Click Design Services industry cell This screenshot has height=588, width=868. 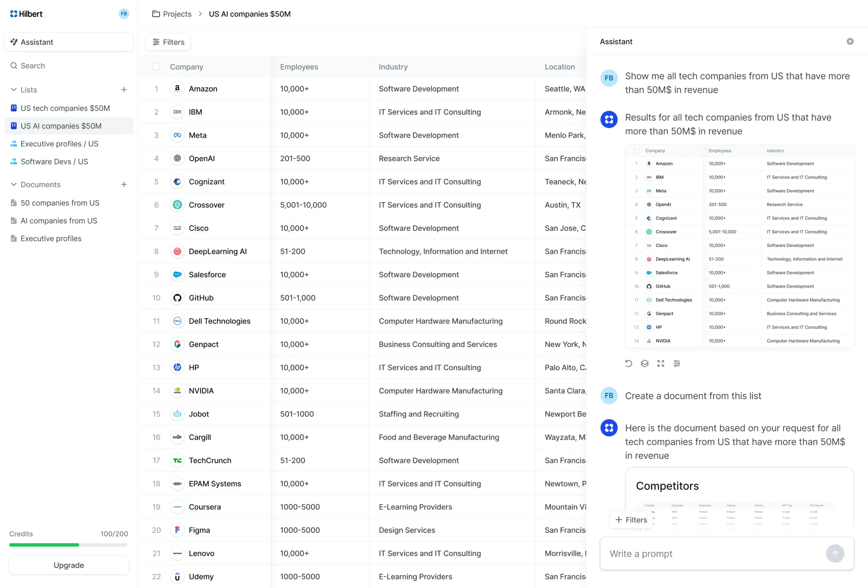407,530
